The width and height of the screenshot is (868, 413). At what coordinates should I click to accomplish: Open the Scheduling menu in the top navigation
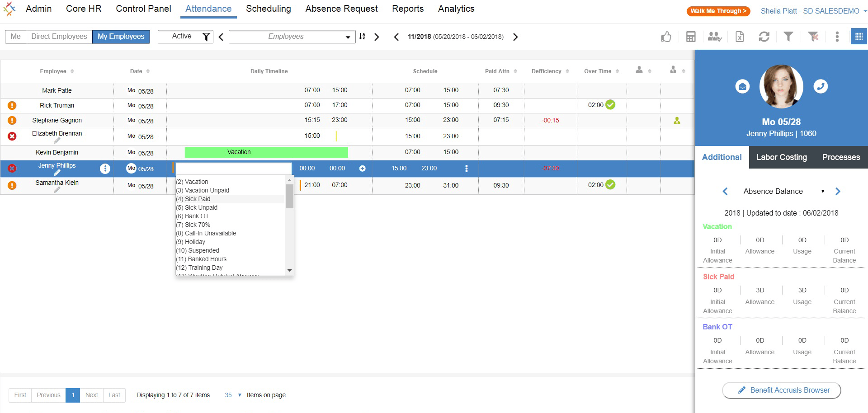[269, 9]
